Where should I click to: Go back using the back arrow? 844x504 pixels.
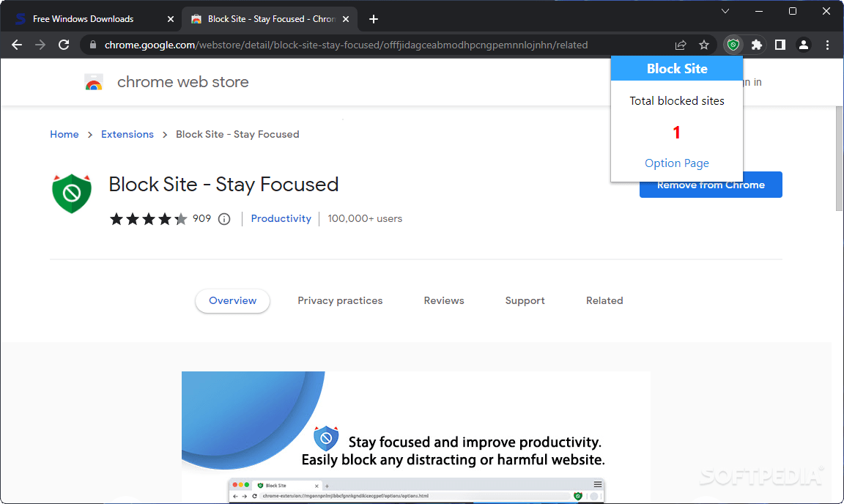coord(17,45)
